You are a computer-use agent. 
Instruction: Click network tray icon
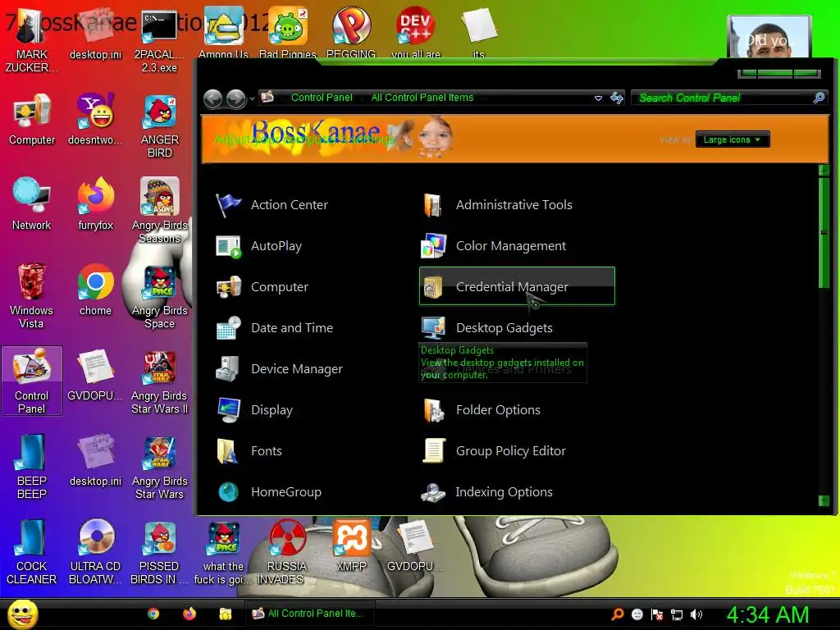click(677, 614)
